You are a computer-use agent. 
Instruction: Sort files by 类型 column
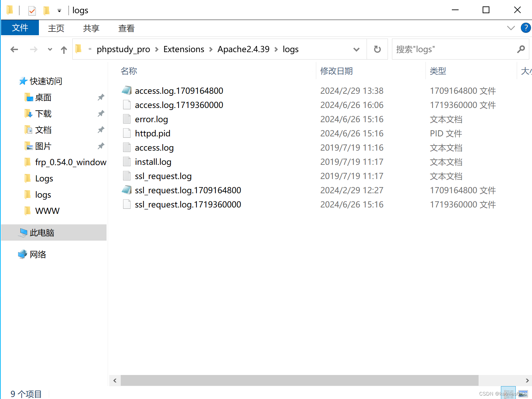click(x=438, y=71)
